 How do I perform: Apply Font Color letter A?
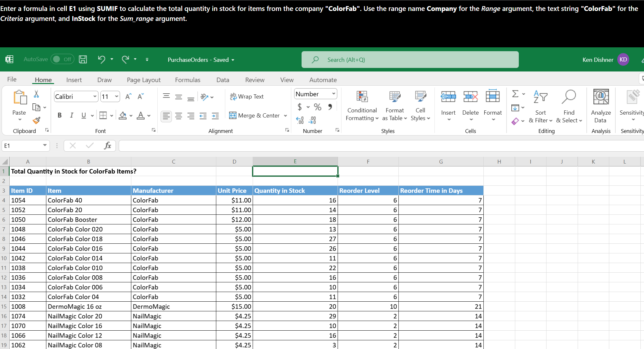[x=141, y=115]
